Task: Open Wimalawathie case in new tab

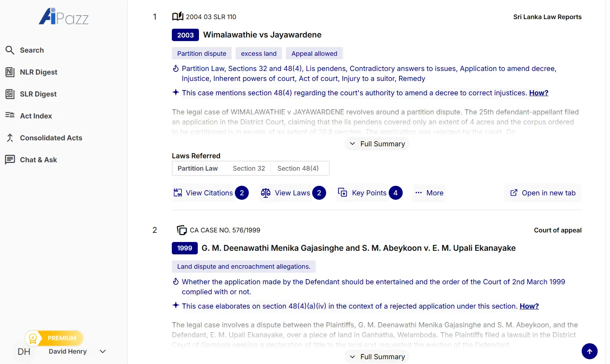Action: point(543,193)
